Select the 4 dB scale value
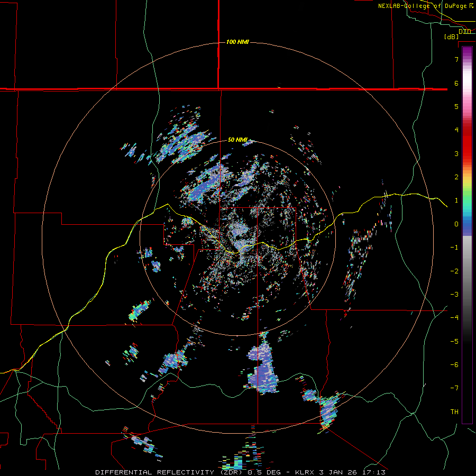 tap(456, 130)
